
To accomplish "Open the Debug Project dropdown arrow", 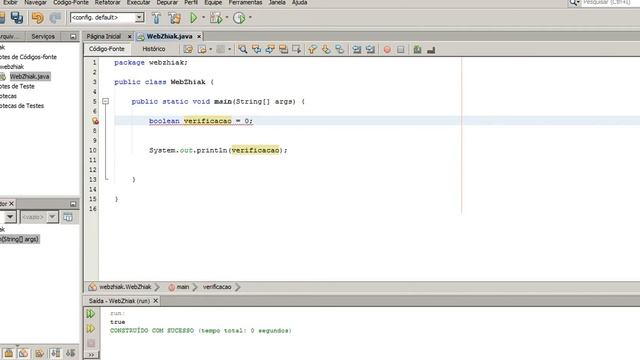I will coord(227,18).
